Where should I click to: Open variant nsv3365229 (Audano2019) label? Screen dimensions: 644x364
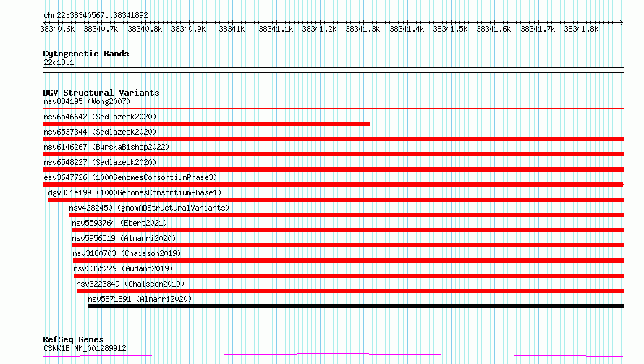(x=123, y=268)
